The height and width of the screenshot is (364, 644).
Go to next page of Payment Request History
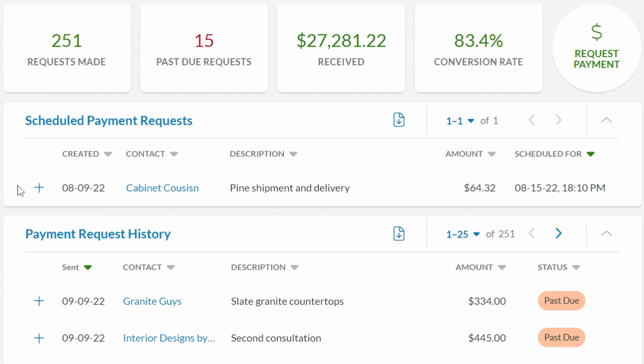[x=558, y=233]
